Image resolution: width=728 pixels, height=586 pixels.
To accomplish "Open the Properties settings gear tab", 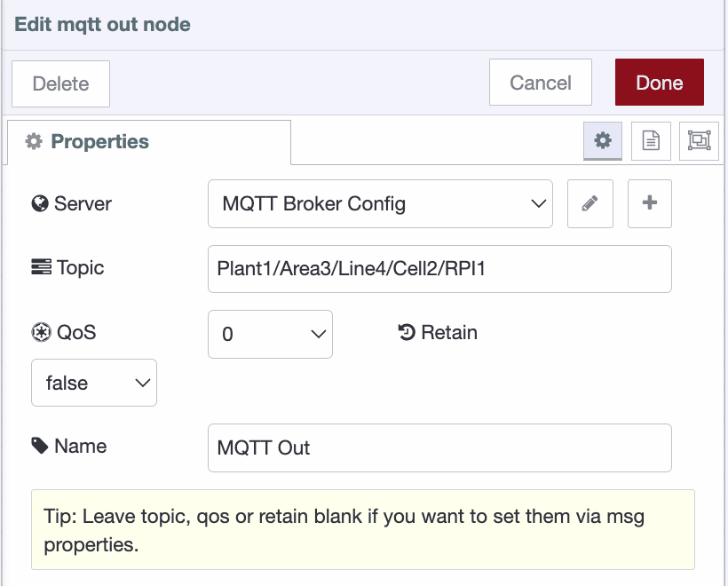I will click(602, 140).
